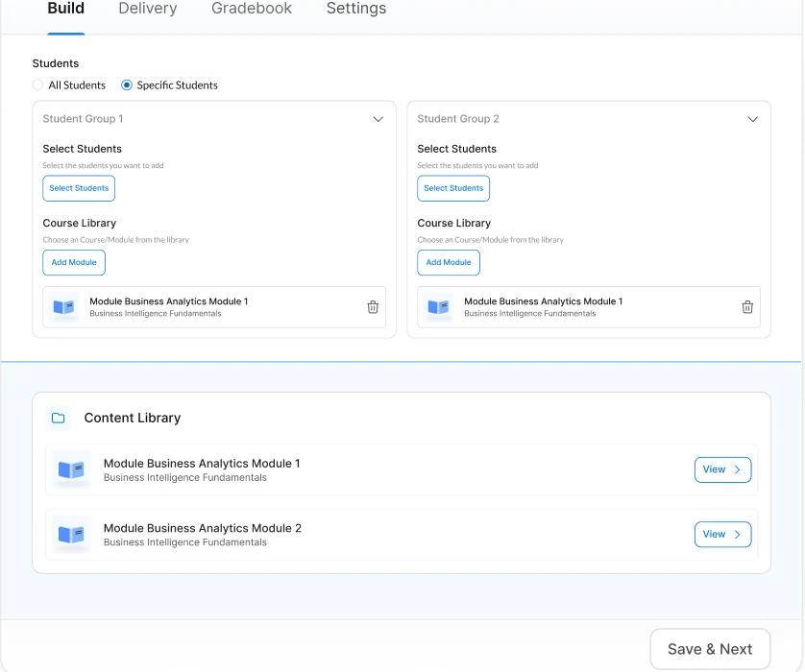
Task: Go to the Settings tab
Action: [356, 9]
